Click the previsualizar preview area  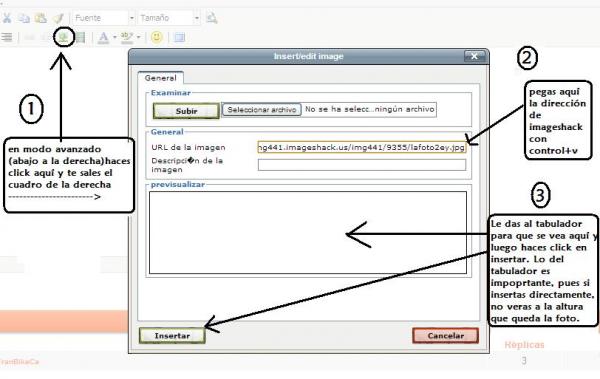coord(308,232)
